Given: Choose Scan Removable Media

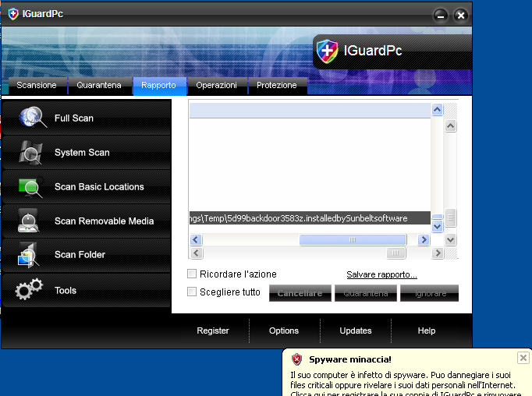Looking at the screenshot, I should (87, 221).
